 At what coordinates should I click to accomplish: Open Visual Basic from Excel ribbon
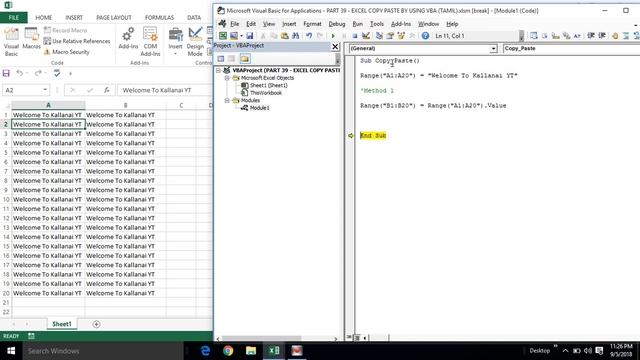click(11, 42)
